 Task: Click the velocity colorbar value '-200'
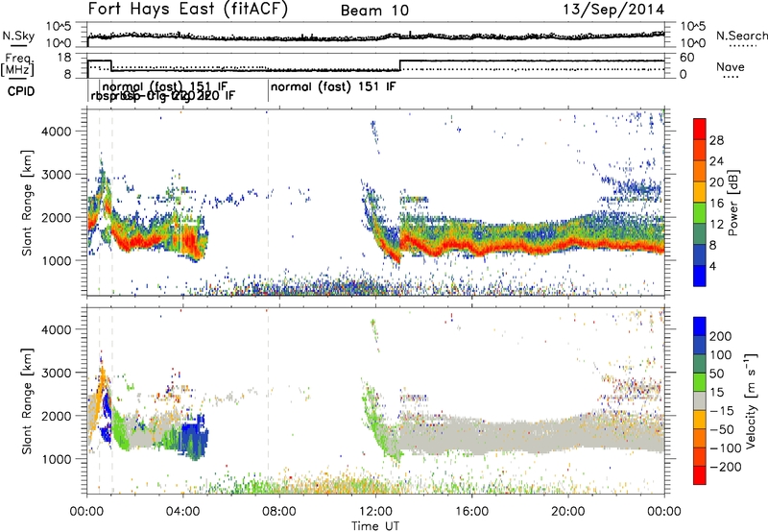726,467
